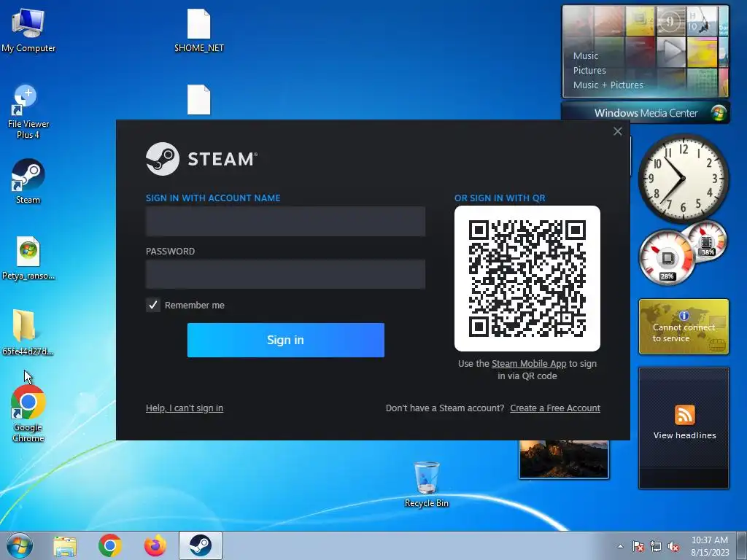
Task: Open the volume tray icon
Action: [x=673, y=547]
